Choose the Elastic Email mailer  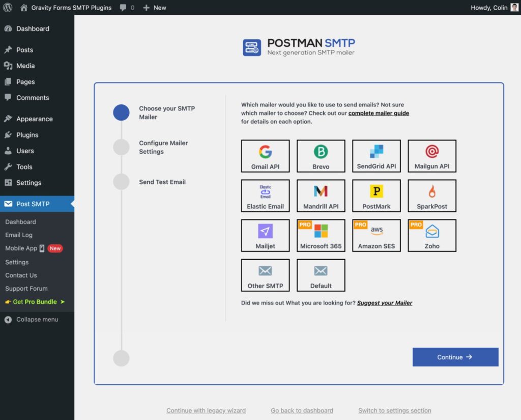tap(265, 196)
